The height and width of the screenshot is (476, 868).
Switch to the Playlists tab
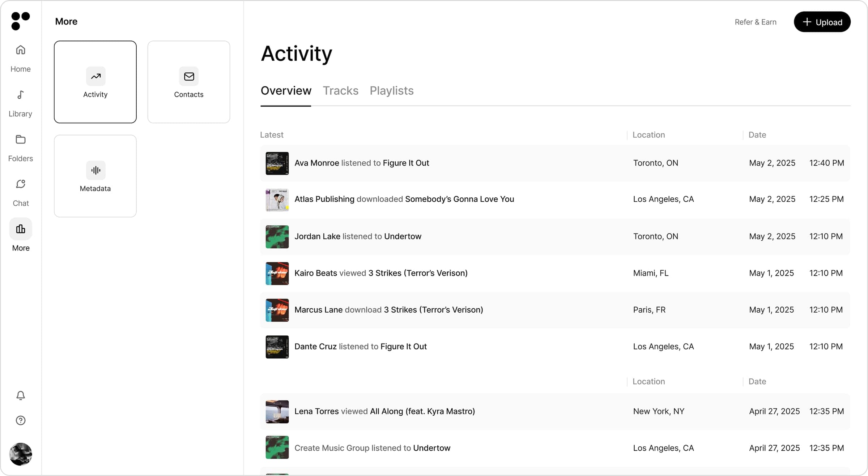391,90
